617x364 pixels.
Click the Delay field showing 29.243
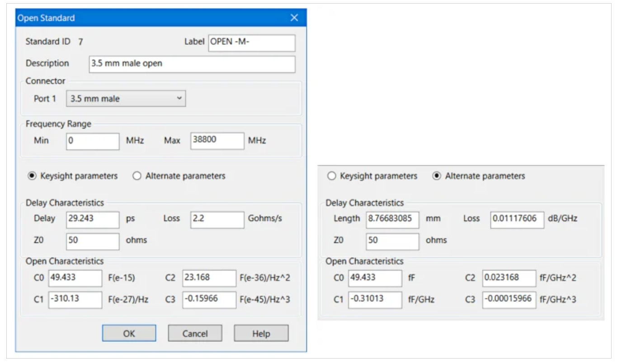[93, 219]
